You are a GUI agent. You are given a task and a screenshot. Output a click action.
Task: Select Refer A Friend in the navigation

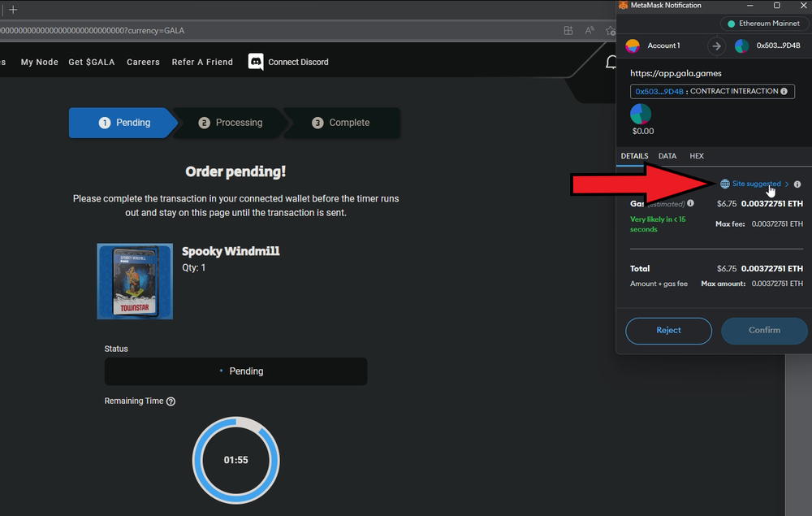pyautogui.click(x=202, y=63)
